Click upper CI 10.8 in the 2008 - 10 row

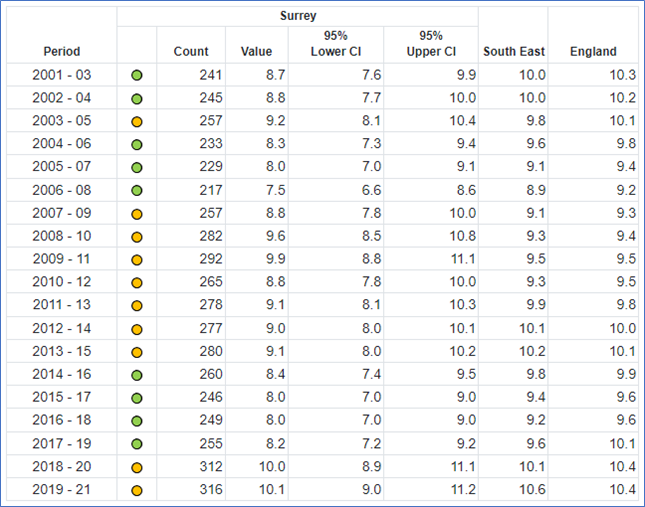[463, 236]
